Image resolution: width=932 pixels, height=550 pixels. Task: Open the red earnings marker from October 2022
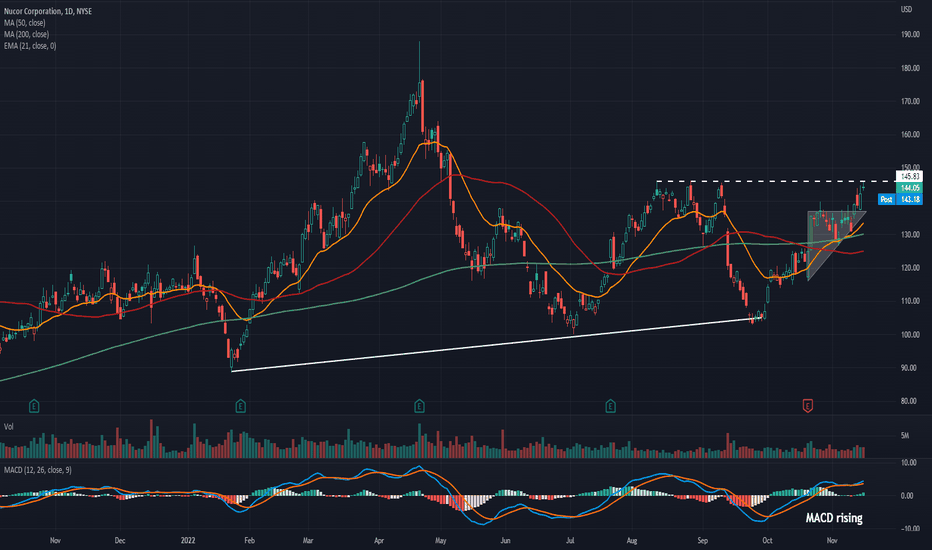(807, 406)
